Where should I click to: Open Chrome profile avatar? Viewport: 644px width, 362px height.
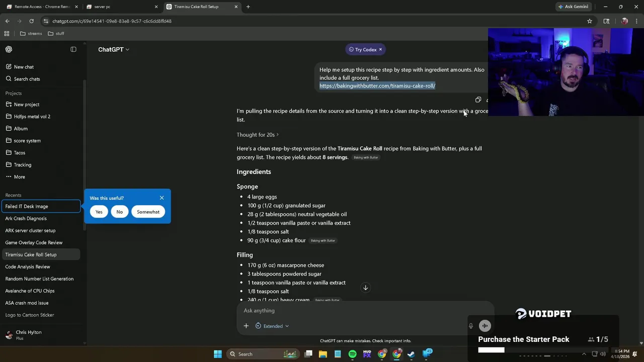pyautogui.click(x=624, y=21)
